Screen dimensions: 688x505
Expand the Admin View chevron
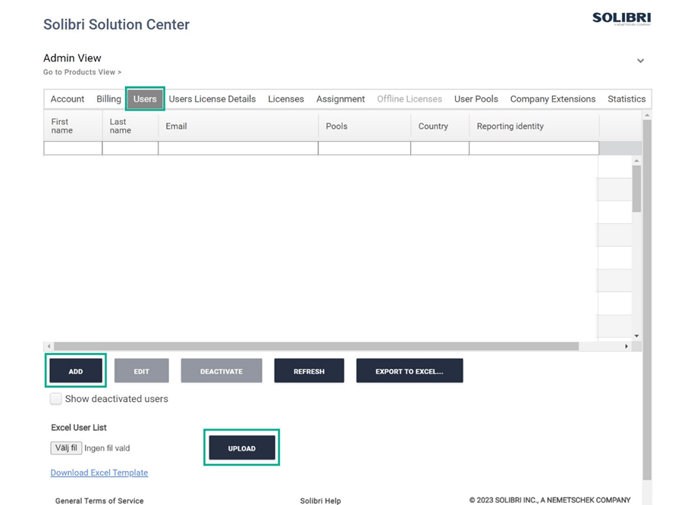click(640, 61)
